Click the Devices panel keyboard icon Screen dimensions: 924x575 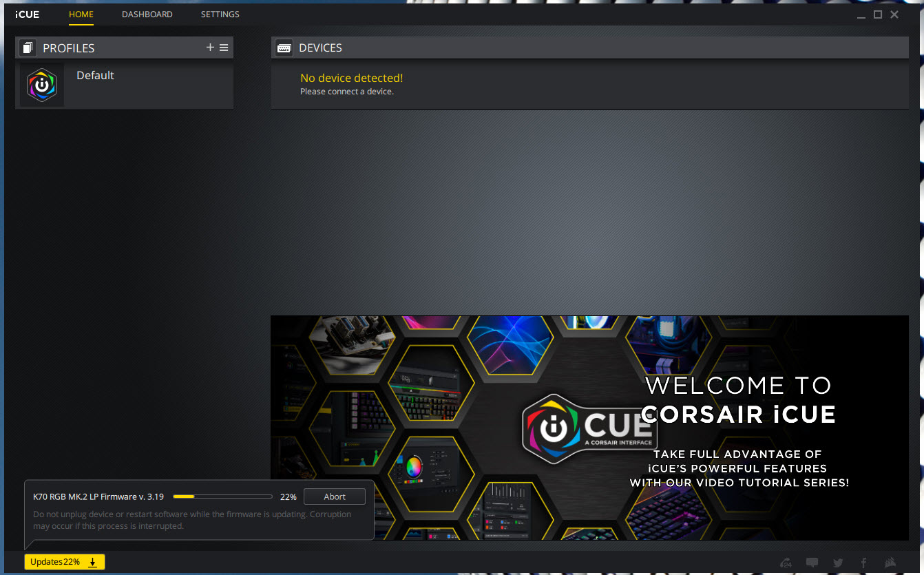coord(284,48)
